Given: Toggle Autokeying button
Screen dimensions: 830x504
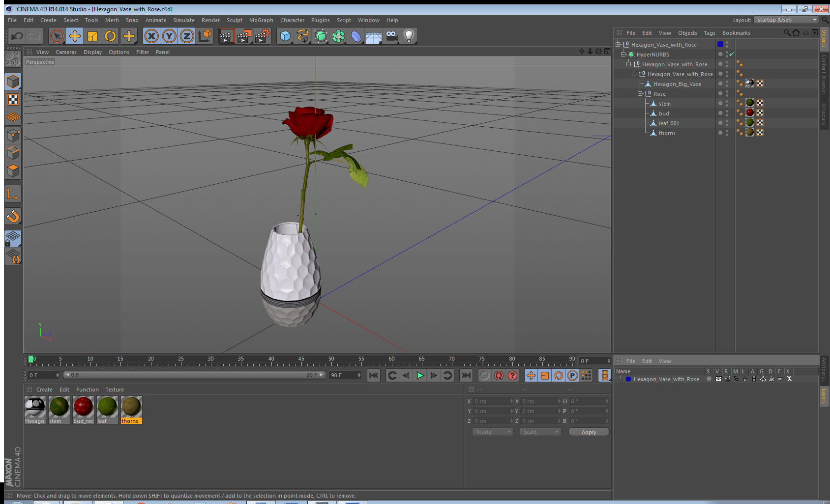Looking at the screenshot, I should [499, 375].
